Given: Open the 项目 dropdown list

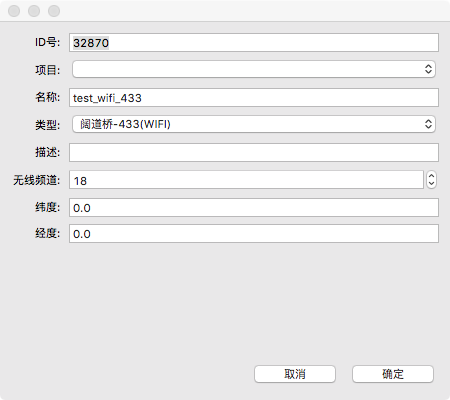Looking at the screenshot, I should click(254, 69).
